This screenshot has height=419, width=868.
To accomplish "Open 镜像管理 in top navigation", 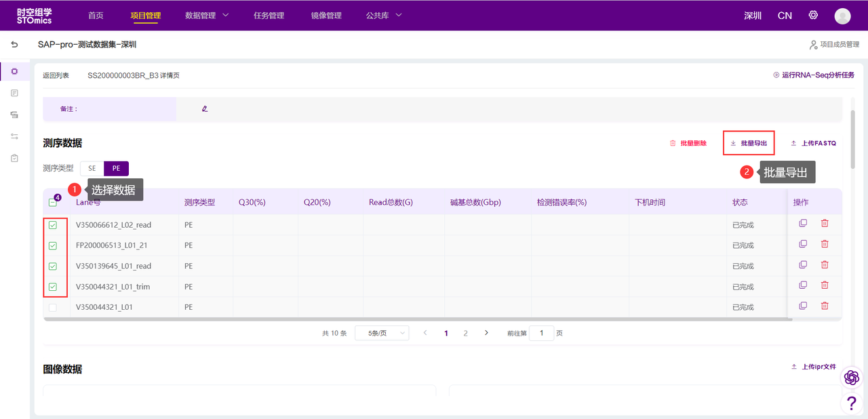I will click(326, 16).
